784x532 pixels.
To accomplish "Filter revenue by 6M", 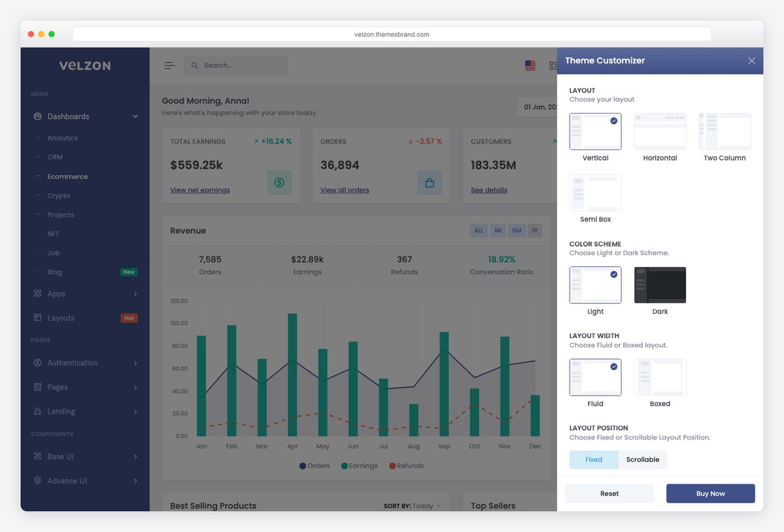I will pos(517,230).
